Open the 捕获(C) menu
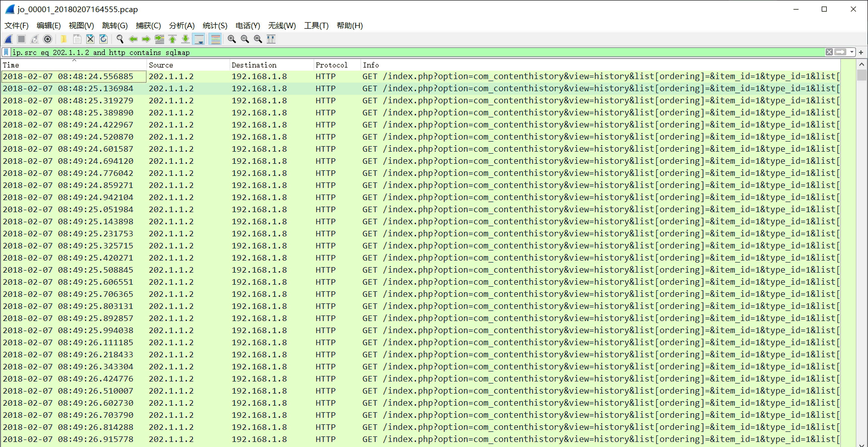 pyautogui.click(x=148, y=26)
